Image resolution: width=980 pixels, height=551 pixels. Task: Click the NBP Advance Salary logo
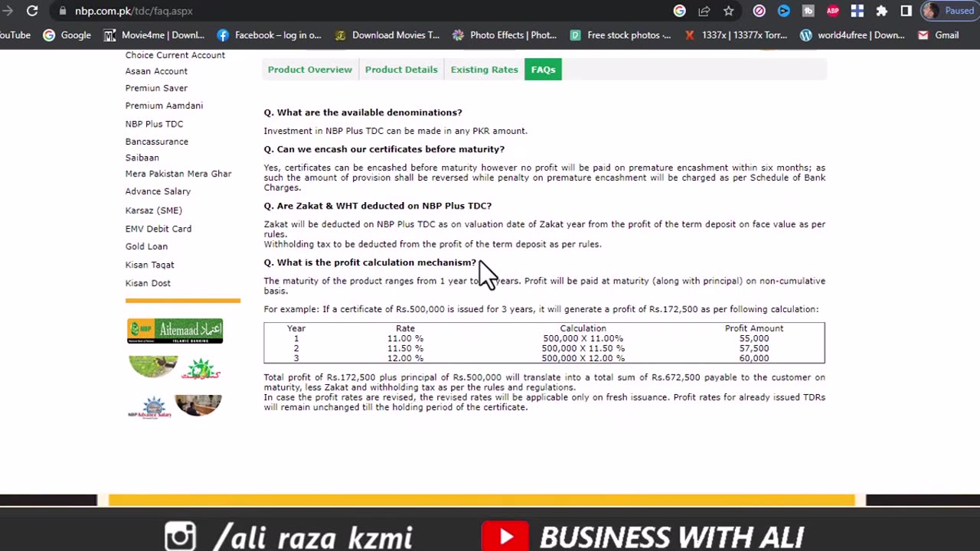click(150, 406)
